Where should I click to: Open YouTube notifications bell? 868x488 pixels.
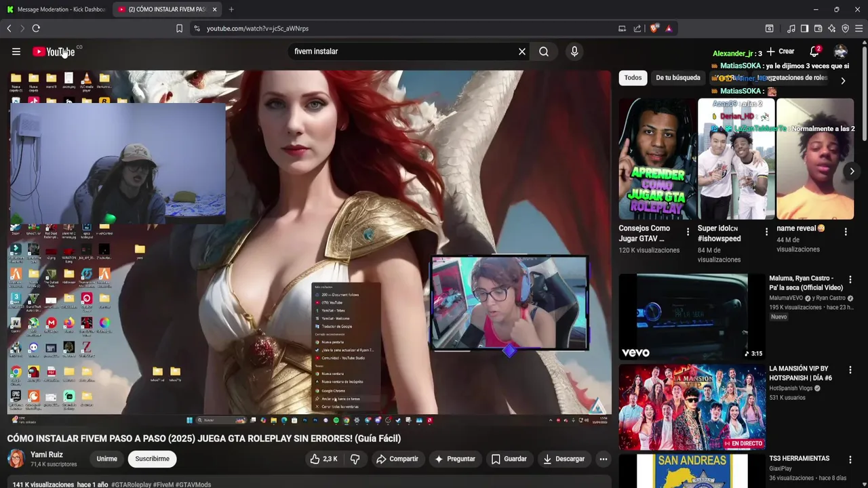[815, 52]
